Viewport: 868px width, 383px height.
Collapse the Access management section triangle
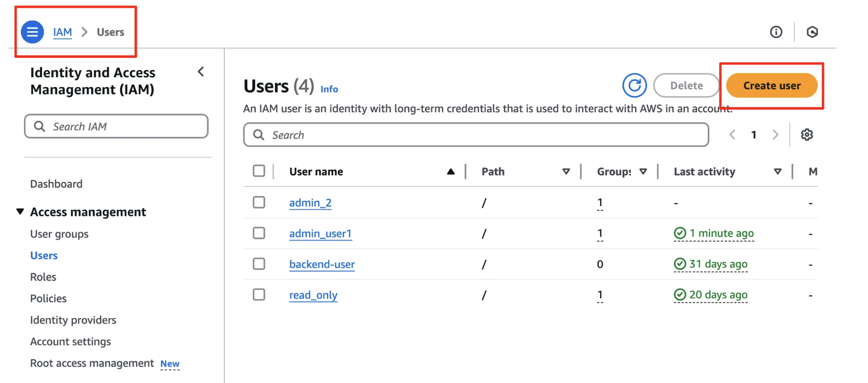tap(20, 212)
